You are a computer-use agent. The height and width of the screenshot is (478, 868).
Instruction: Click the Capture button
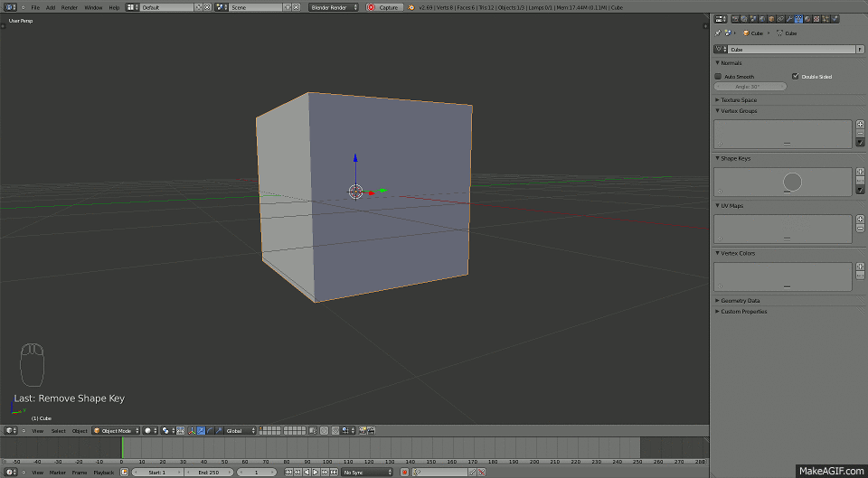coord(384,7)
